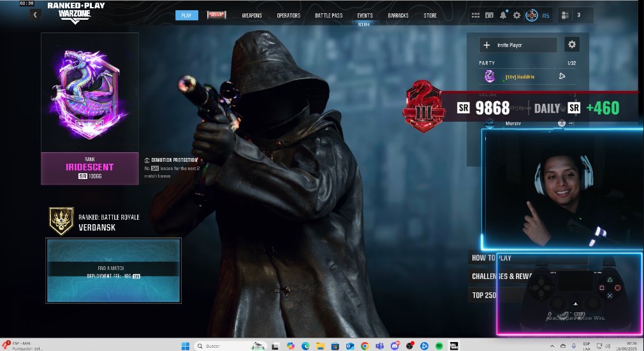Open the main menu grid icon
This screenshot has width=644, height=351.
click(476, 15)
